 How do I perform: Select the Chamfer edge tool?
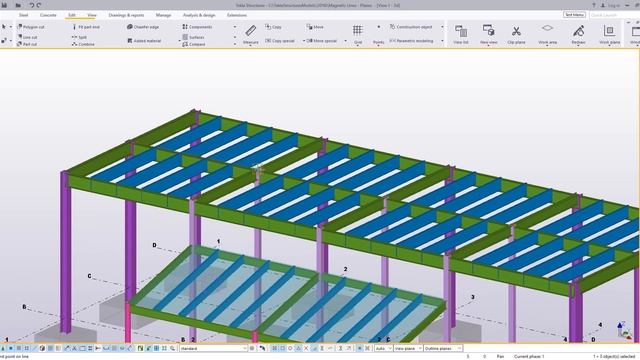tap(143, 27)
